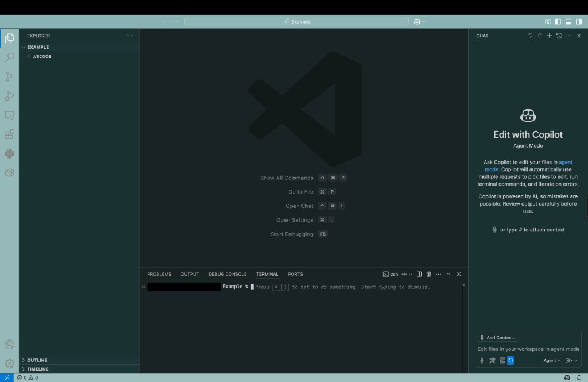Open new terminal profile dropdown arrow
This screenshot has width=588, height=382.
click(x=410, y=275)
